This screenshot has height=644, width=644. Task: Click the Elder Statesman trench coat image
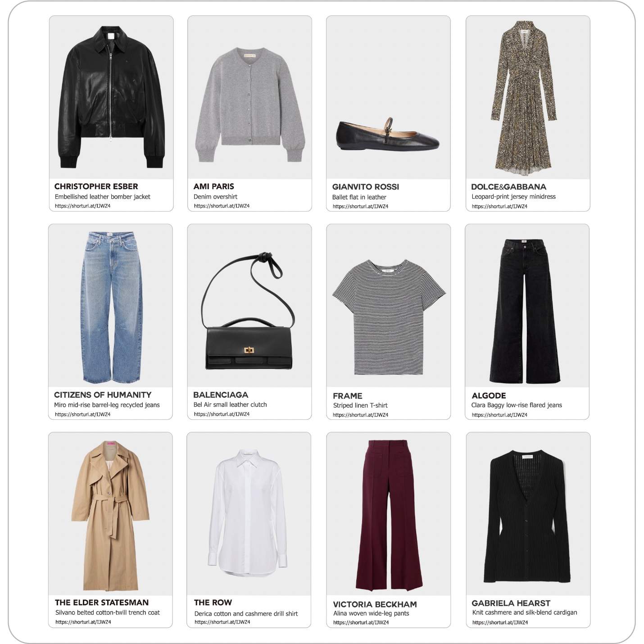point(110,514)
